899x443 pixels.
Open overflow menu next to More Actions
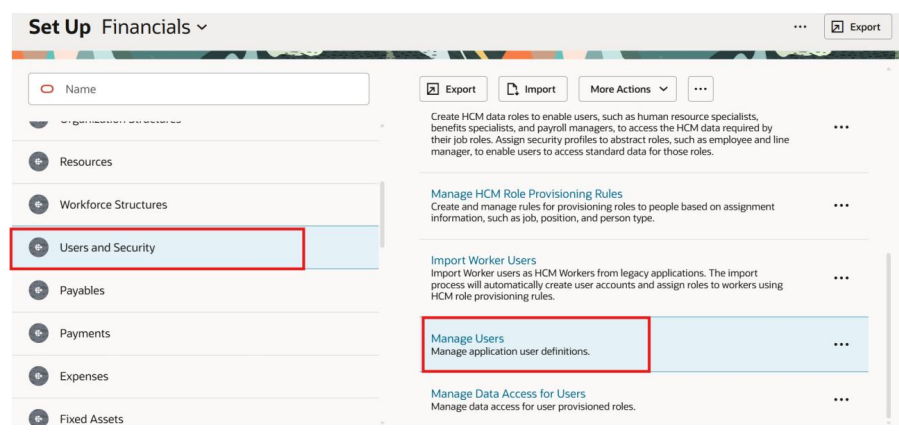(700, 89)
